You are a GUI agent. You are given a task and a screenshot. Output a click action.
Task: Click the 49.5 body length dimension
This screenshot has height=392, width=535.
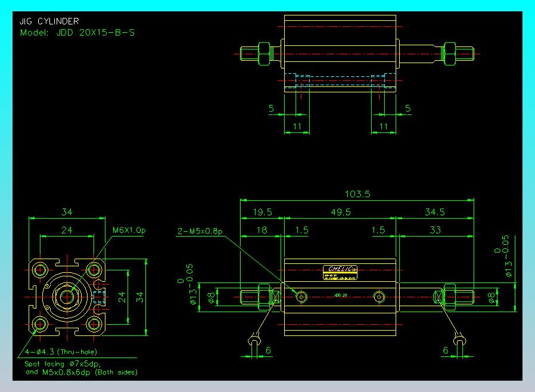[x=340, y=212]
